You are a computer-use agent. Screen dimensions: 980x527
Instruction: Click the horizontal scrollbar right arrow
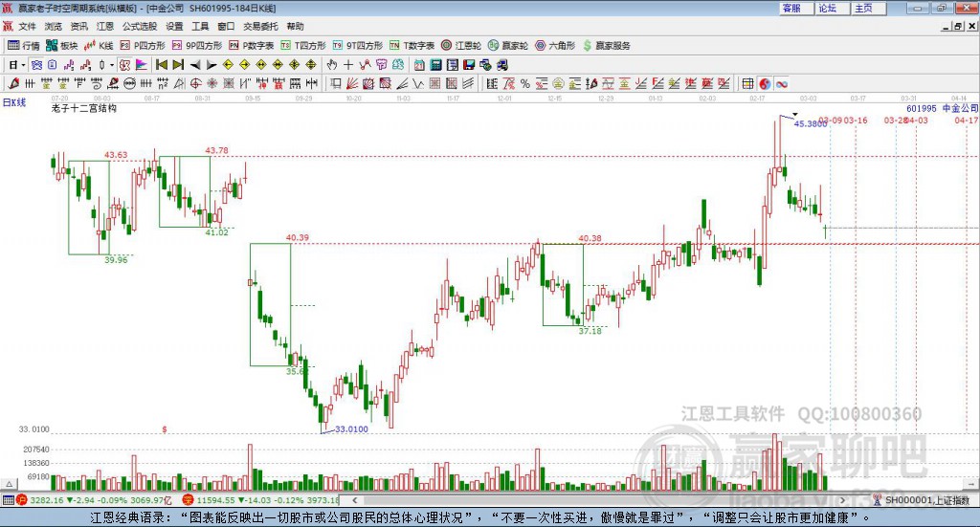842,500
